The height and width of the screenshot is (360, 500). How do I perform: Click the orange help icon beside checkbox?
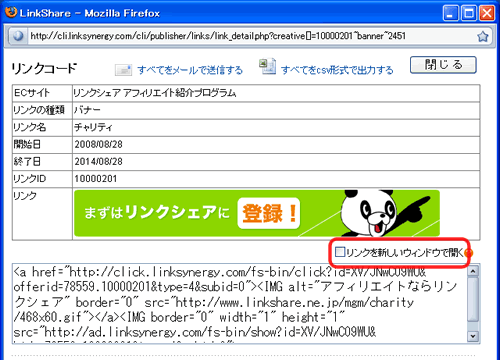[x=469, y=253]
